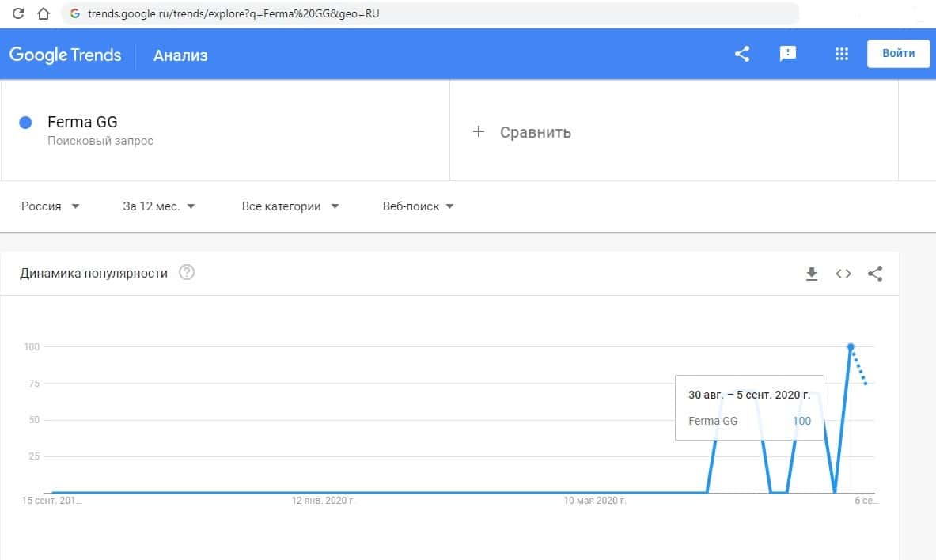The height and width of the screenshot is (560, 936).
Task: Select the Анализ header item
Action: 180,55
